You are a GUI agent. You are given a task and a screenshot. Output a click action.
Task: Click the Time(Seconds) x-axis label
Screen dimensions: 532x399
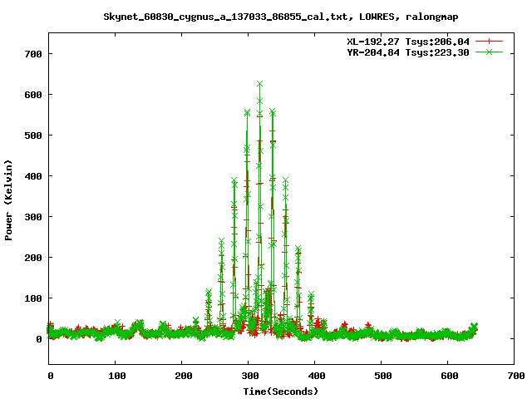coord(280,391)
